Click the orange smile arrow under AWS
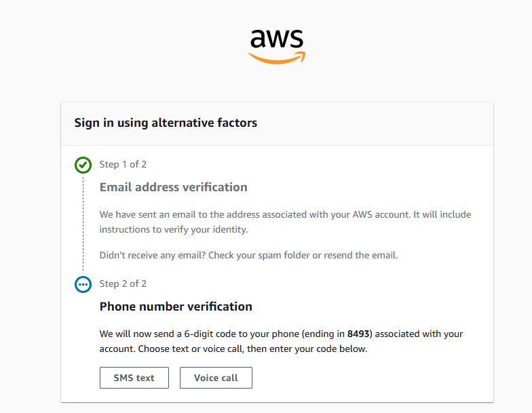The height and width of the screenshot is (413, 532). pos(277,58)
